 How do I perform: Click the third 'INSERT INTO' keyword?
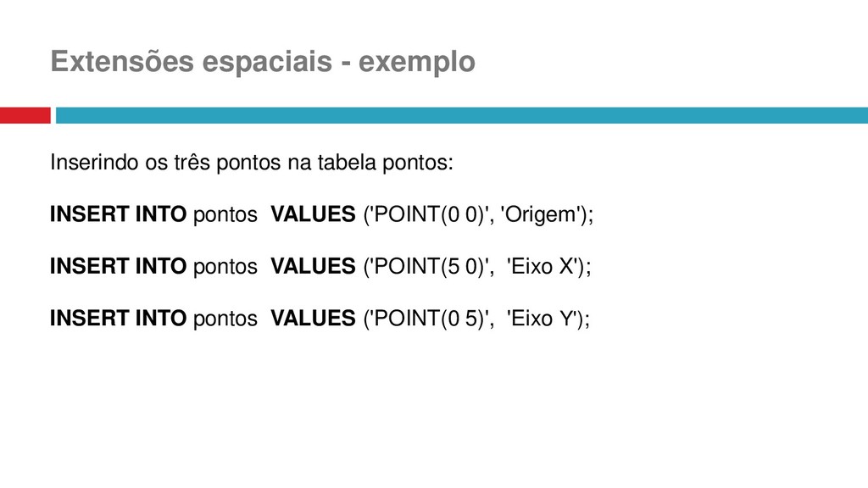(118, 319)
